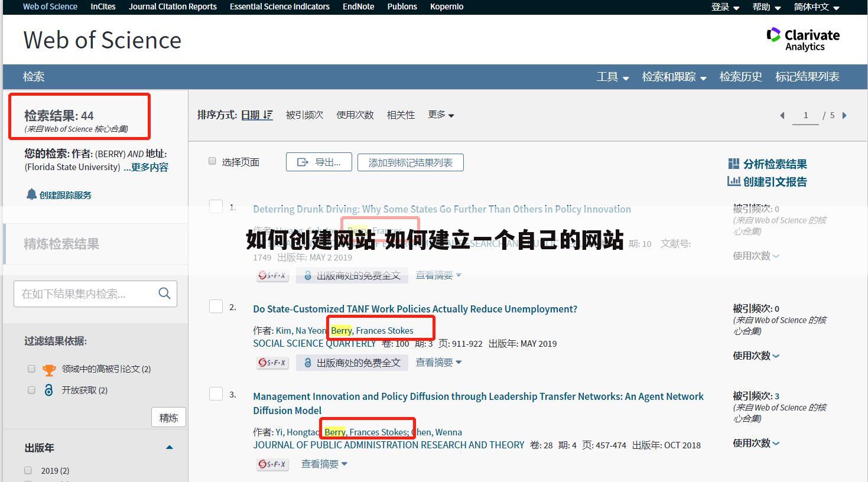868x482 pixels.
Task: Click the page number input box
Action: (x=805, y=116)
